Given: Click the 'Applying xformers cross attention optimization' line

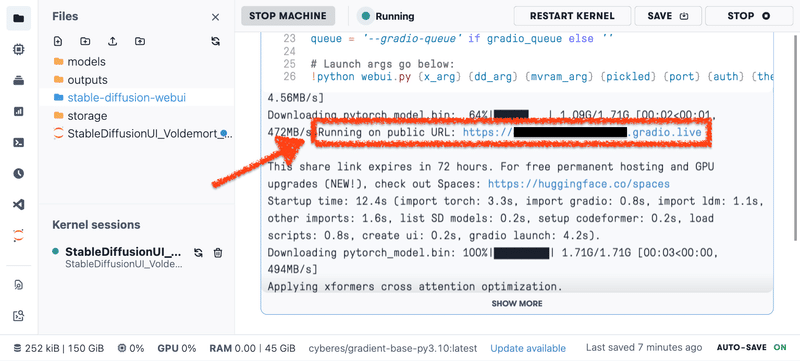Looking at the screenshot, I should coord(415,287).
